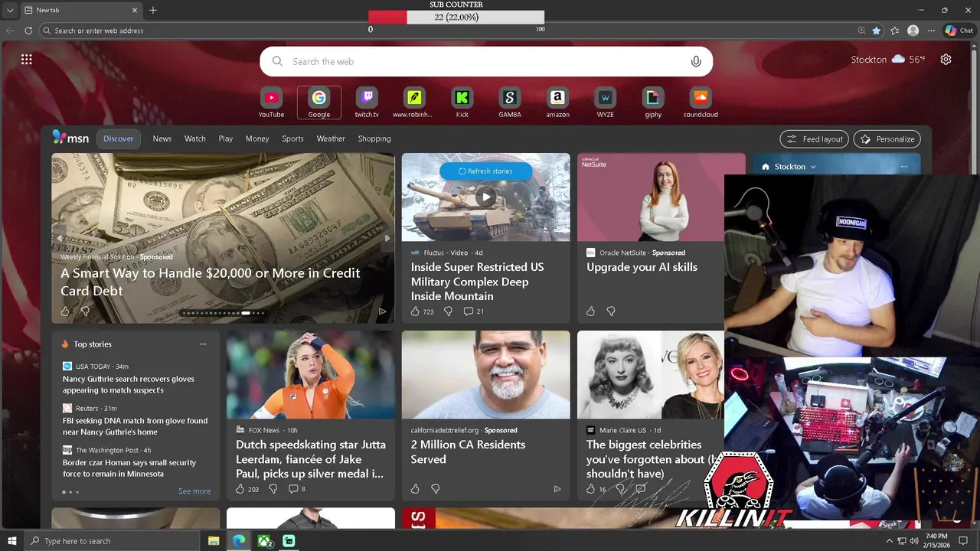
Task: Click the microphone voice search icon
Action: [696, 61]
